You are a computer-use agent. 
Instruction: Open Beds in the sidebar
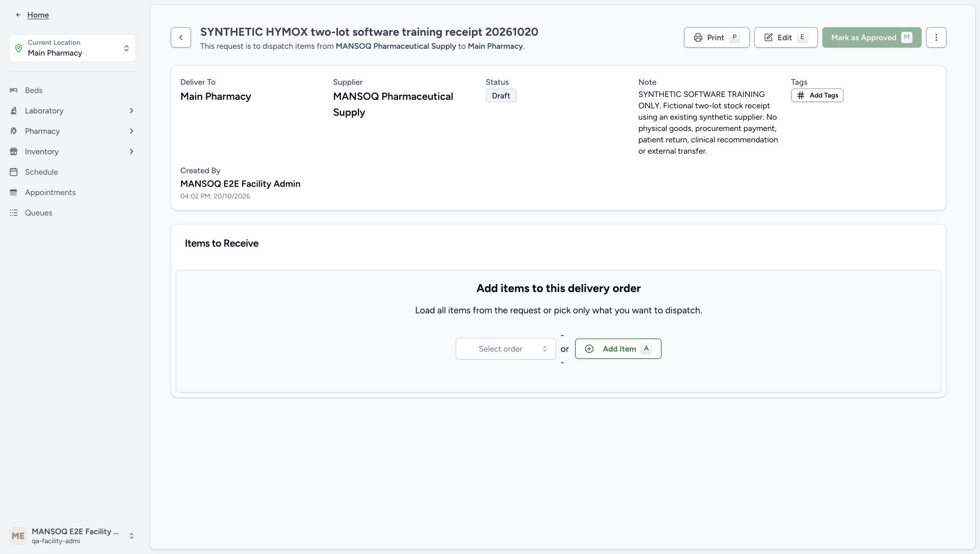tap(73, 90)
